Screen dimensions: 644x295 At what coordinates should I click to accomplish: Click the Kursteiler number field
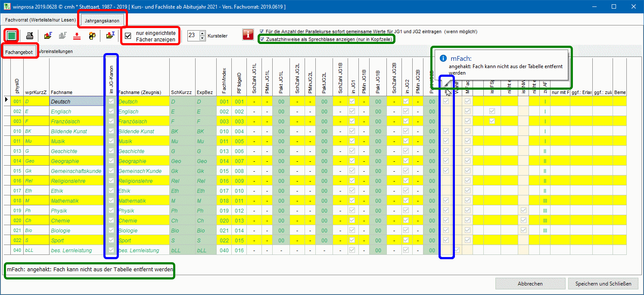193,36
